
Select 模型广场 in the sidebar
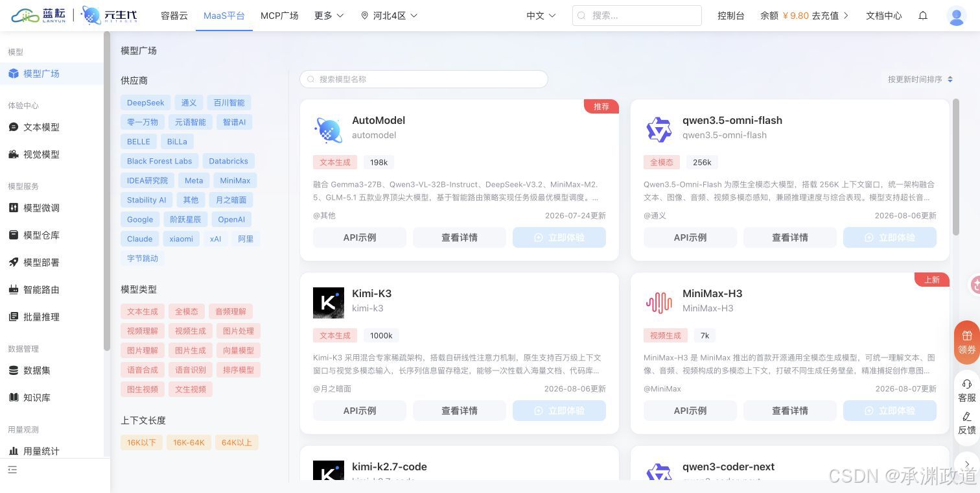52,73
